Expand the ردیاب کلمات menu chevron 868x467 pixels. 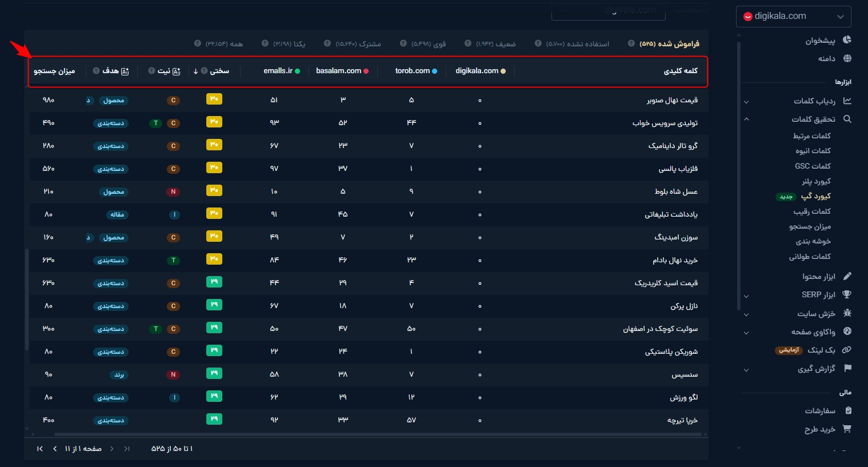tap(746, 102)
